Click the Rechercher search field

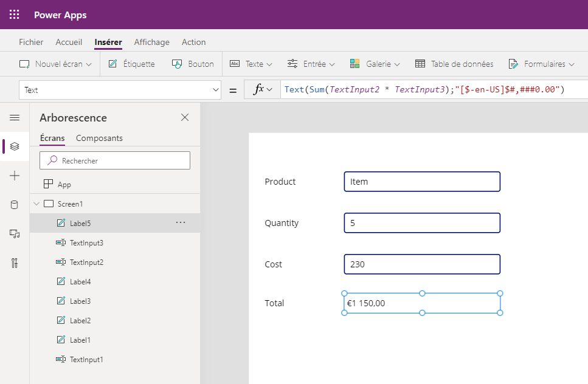[x=115, y=160]
